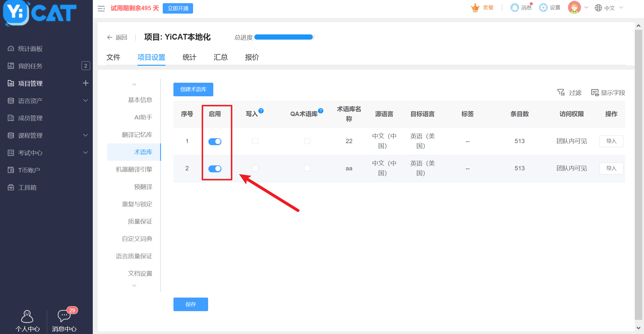Open 消息中心 message center icon
This screenshot has height=334, width=644.
[x=64, y=315]
